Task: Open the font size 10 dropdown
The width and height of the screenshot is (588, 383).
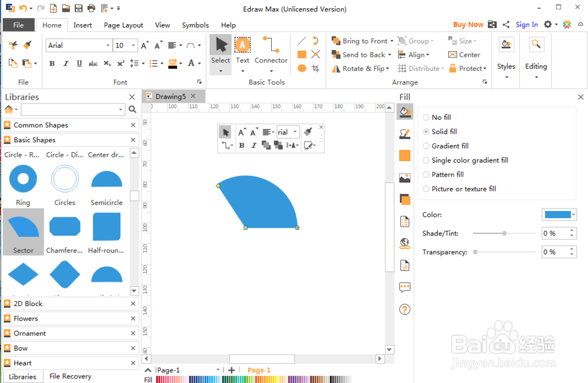Action: (x=133, y=45)
